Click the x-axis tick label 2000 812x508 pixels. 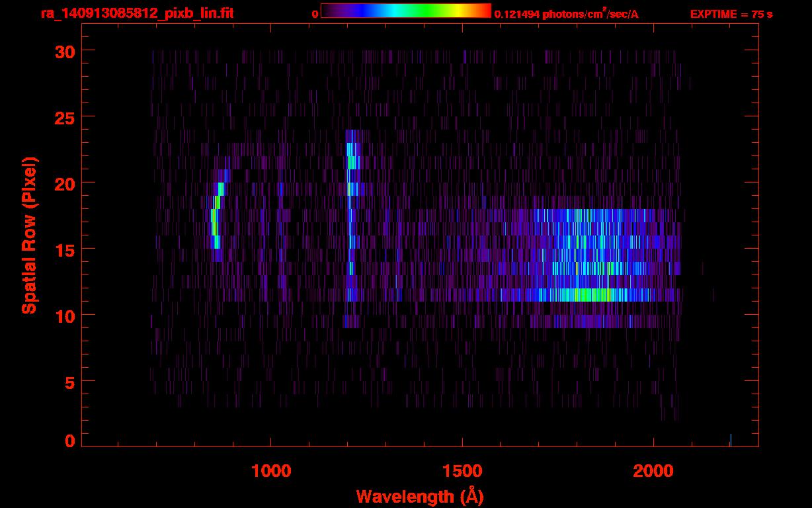pos(653,471)
